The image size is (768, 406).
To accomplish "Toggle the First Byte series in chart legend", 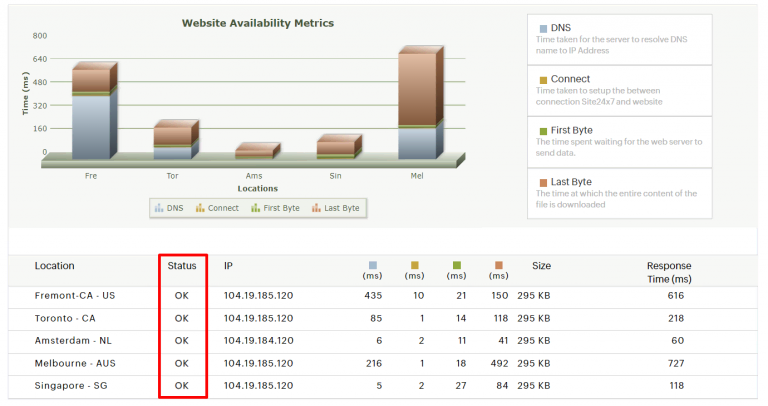I will click(275, 208).
